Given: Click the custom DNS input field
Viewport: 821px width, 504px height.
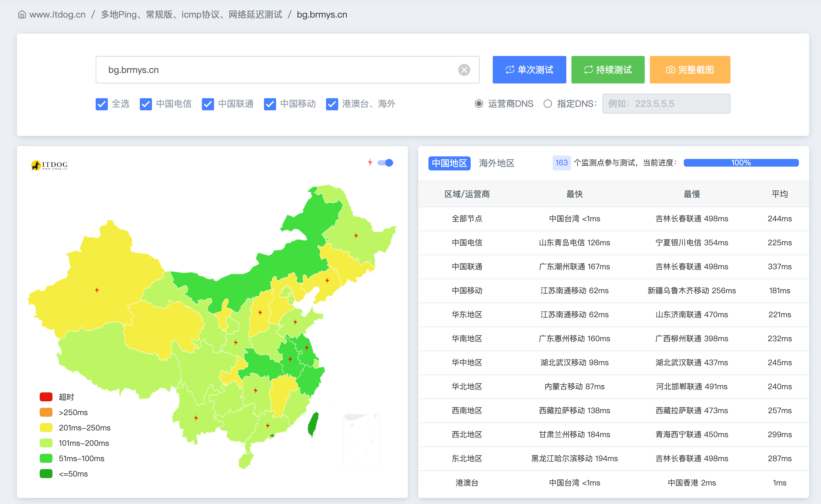Looking at the screenshot, I should click(x=666, y=104).
